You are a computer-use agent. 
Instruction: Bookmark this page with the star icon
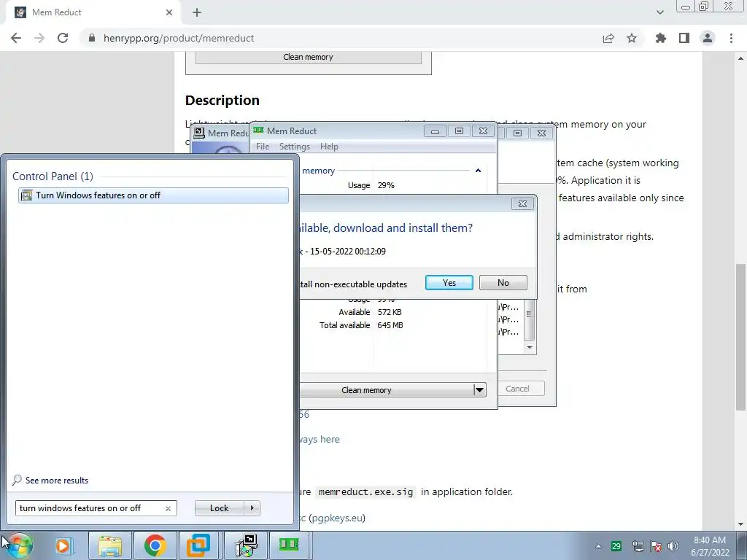pos(632,38)
